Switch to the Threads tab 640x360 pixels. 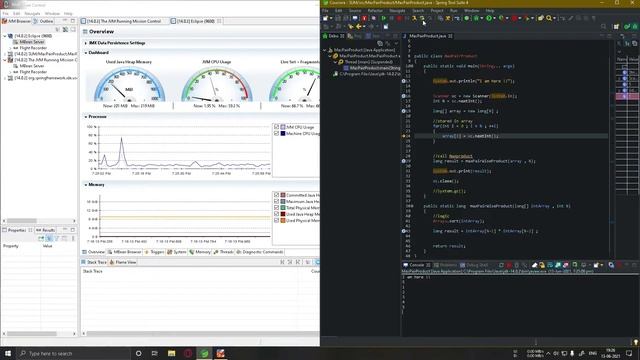point(224,252)
